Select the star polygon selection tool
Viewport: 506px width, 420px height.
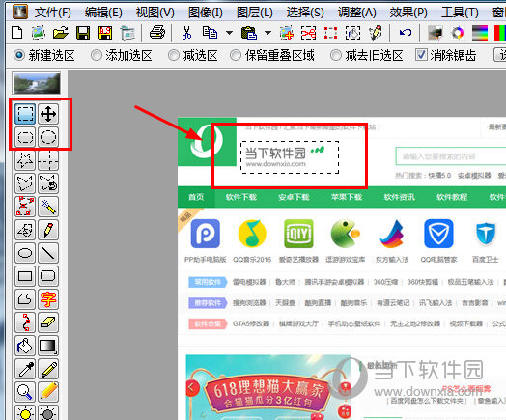point(25,160)
